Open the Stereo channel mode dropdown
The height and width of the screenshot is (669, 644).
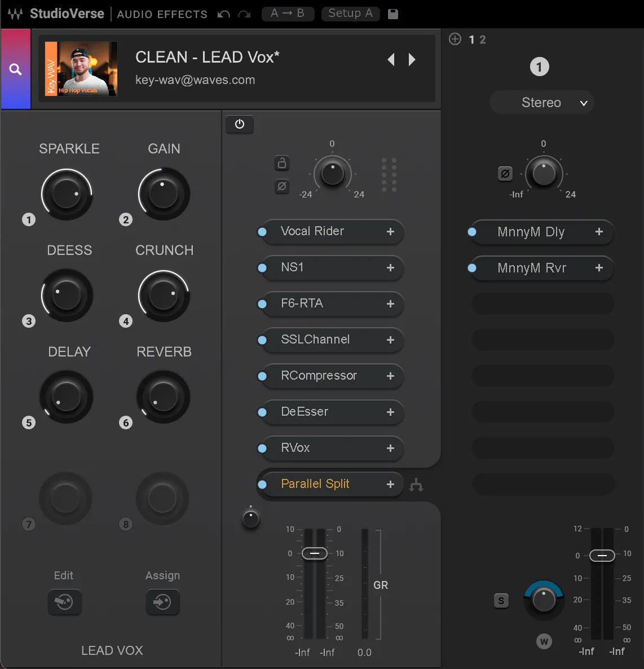click(x=541, y=103)
